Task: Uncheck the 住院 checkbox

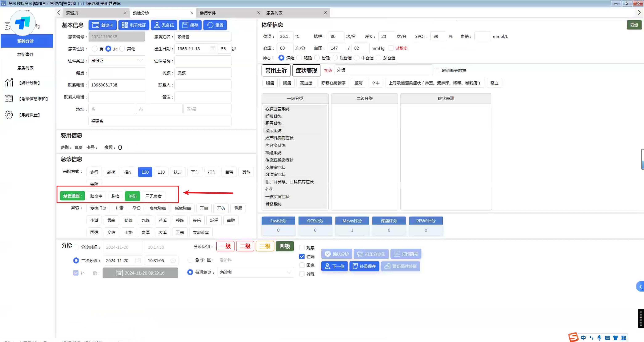Action: pyautogui.click(x=302, y=256)
